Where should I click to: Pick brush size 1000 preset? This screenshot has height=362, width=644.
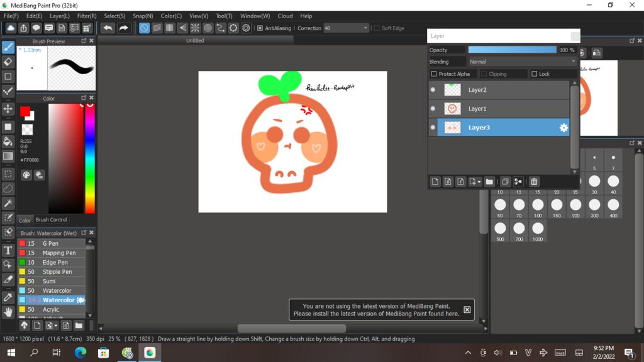[x=538, y=231]
